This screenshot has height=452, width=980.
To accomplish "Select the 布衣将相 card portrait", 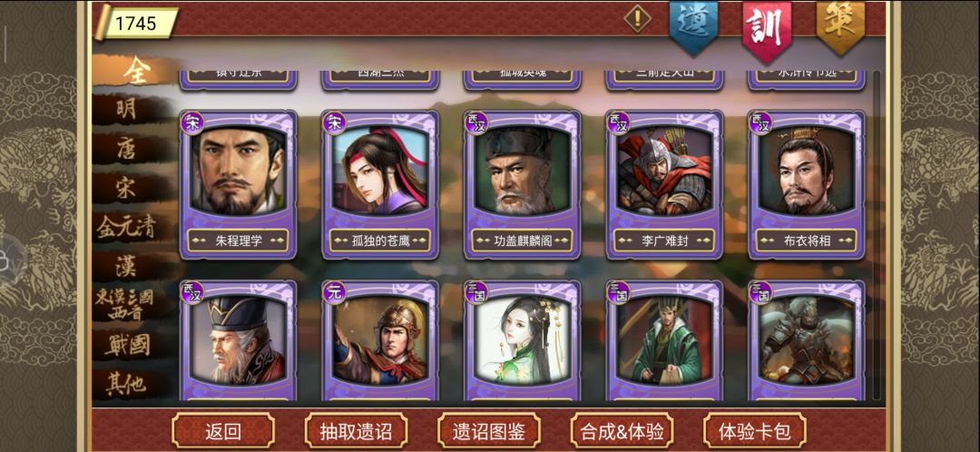I will click(807, 170).
